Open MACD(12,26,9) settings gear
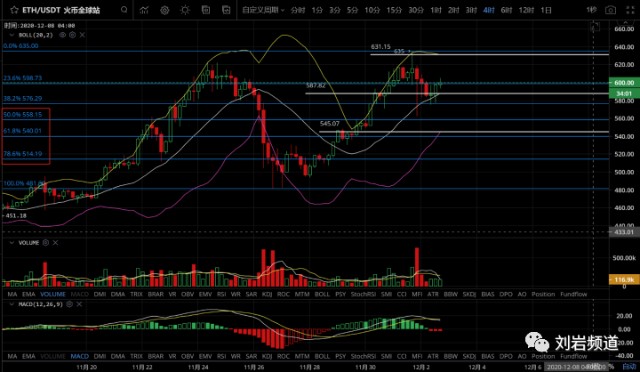Screen dimensions: 640x372 [69, 304]
